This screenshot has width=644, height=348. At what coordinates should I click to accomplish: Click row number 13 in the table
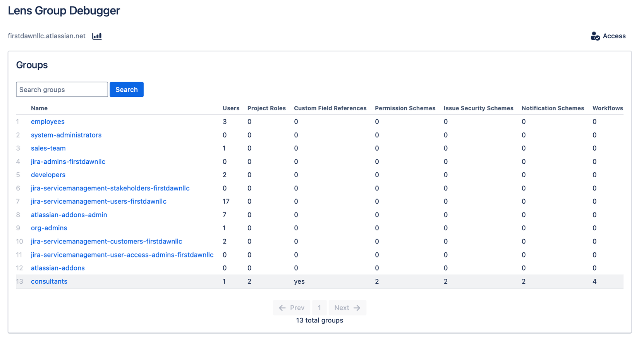[x=19, y=281]
